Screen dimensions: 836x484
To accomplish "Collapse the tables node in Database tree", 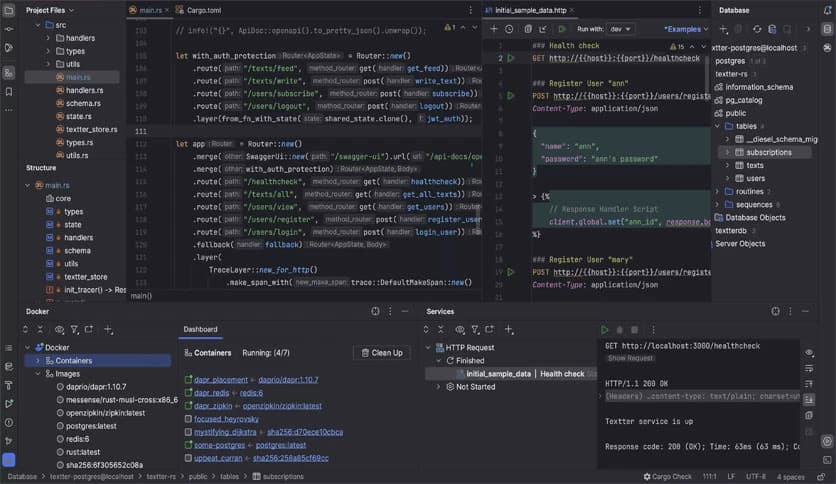I will (x=718, y=126).
